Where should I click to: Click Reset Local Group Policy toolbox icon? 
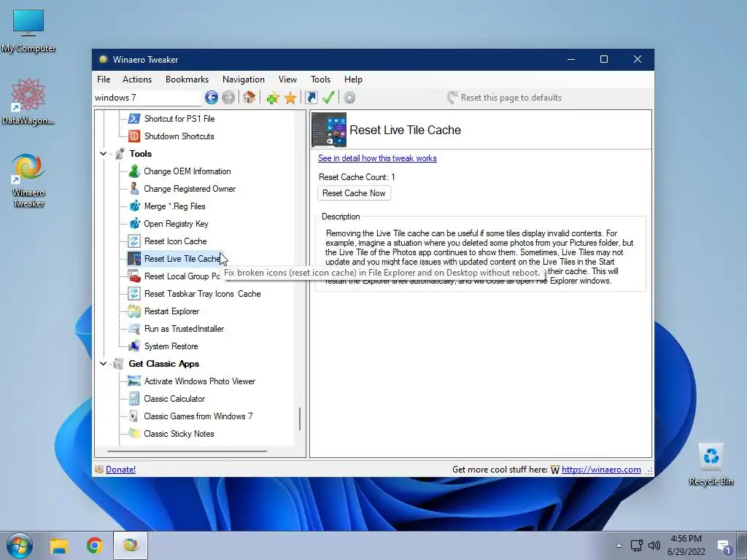click(x=134, y=276)
